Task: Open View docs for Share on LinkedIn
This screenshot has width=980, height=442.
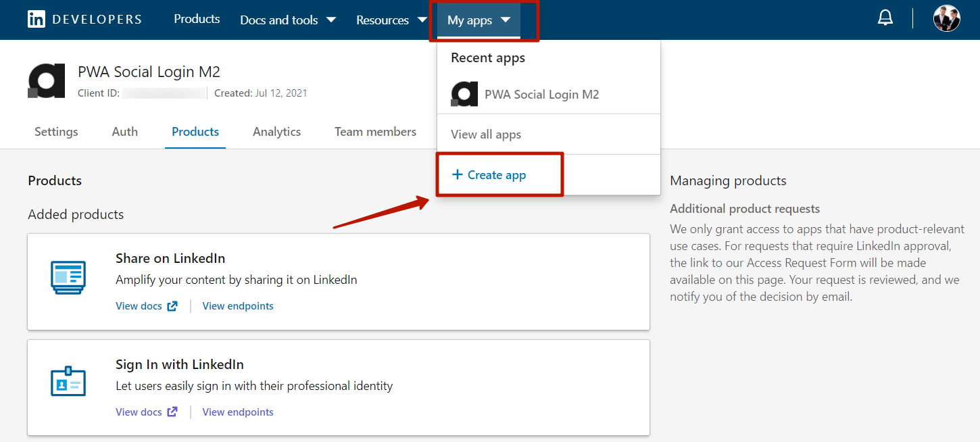Action: click(139, 306)
